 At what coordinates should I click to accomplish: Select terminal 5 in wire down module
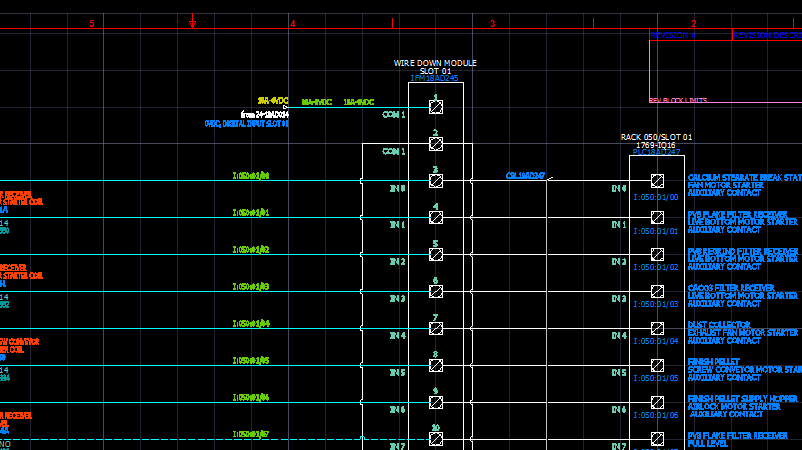point(436,255)
